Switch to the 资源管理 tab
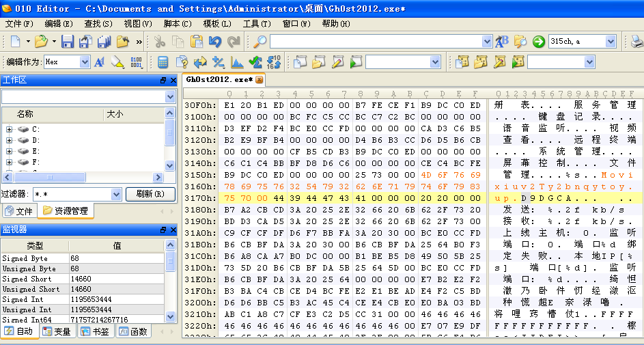 click(x=66, y=210)
